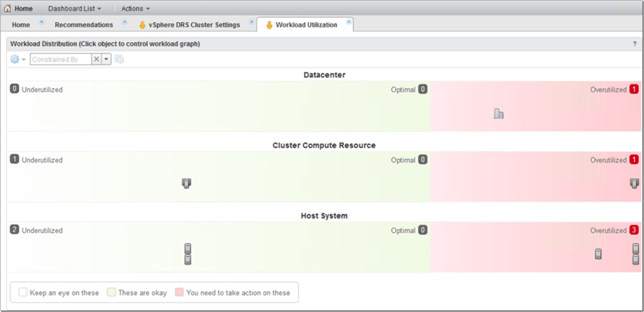
Task: Switch to vSphere DRS Cluster Settings tab
Action: coord(194,25)
